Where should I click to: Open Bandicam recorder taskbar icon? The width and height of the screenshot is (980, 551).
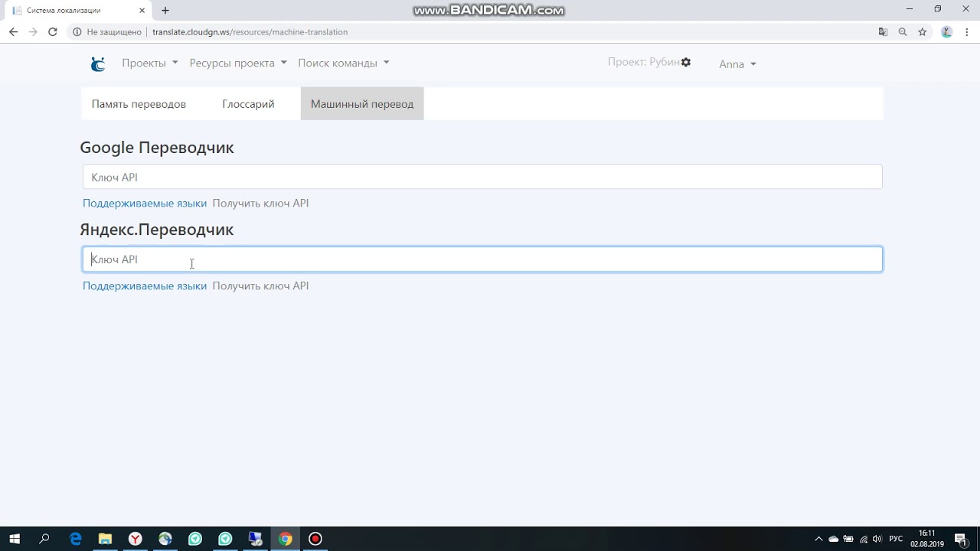point(315,539)
